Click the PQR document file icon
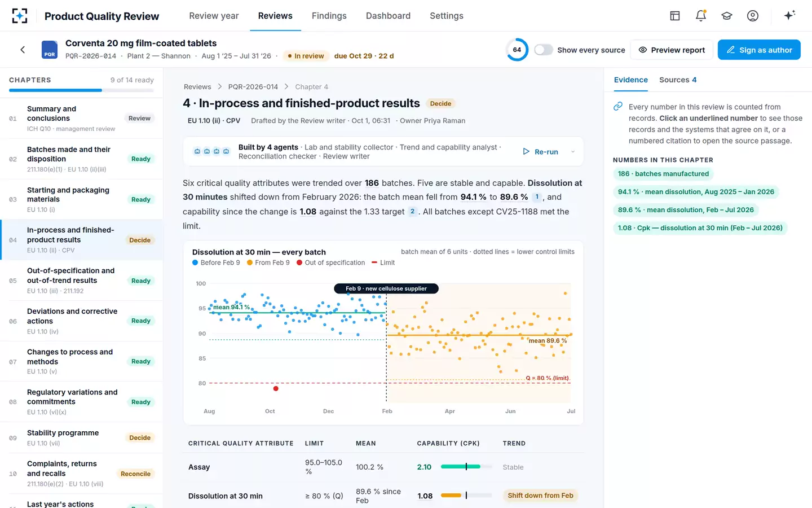Image resolution: width=812 pixels, height=508 pixels. click(50, 50)
